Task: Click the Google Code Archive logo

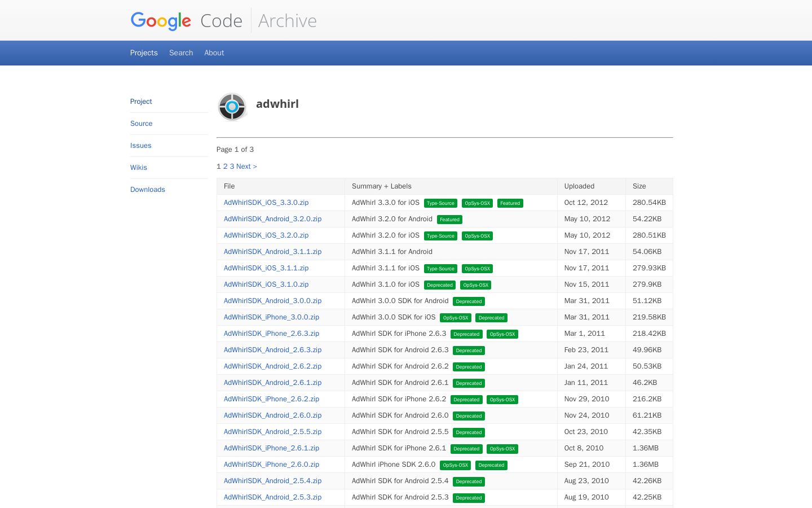Action: [x=223, y=21]
